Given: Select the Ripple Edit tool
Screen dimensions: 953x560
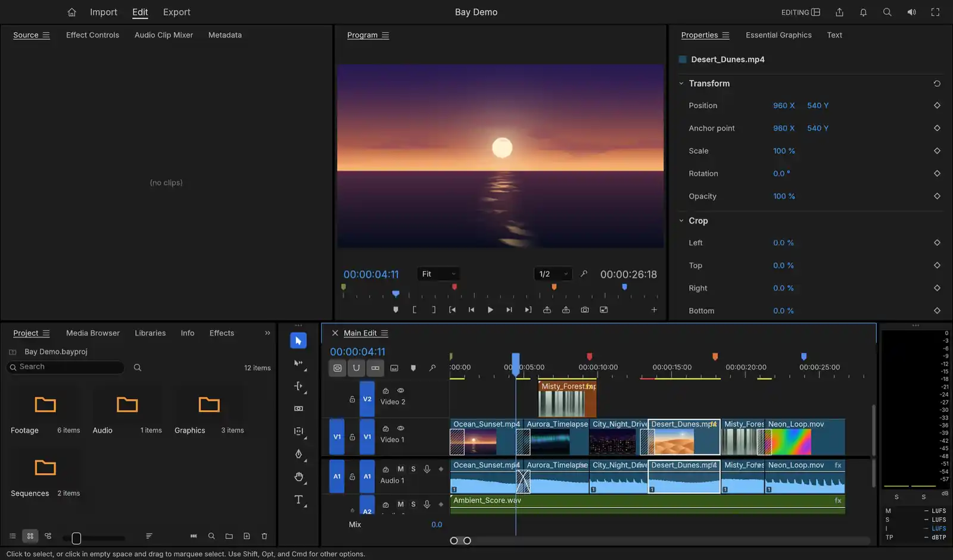Looking at the screenshot, I should click(x=298, y=386).
